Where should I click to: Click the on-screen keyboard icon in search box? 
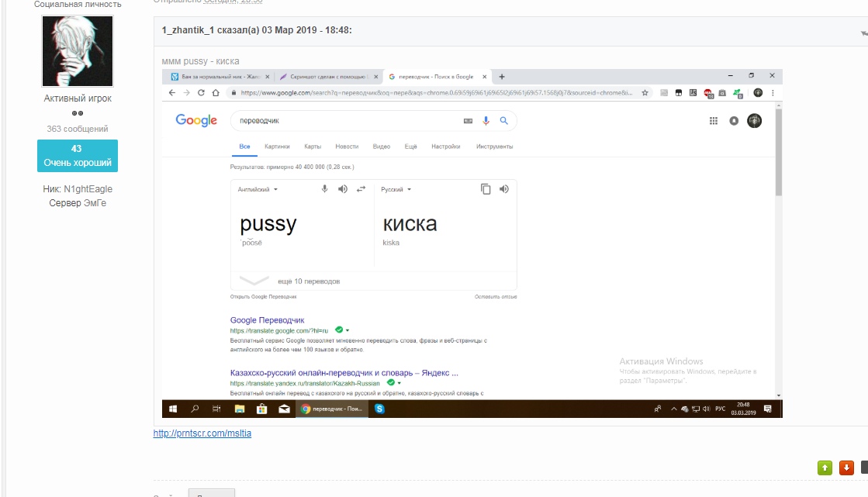click(x=468, y=121)
